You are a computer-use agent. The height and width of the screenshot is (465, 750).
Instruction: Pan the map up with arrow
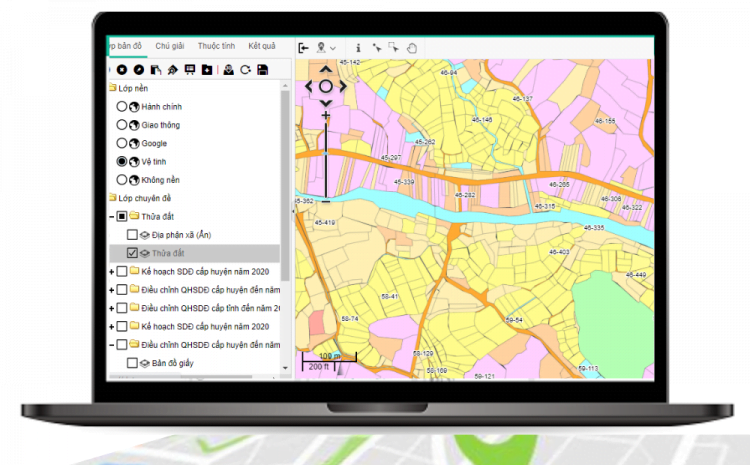tap(326, 69)
